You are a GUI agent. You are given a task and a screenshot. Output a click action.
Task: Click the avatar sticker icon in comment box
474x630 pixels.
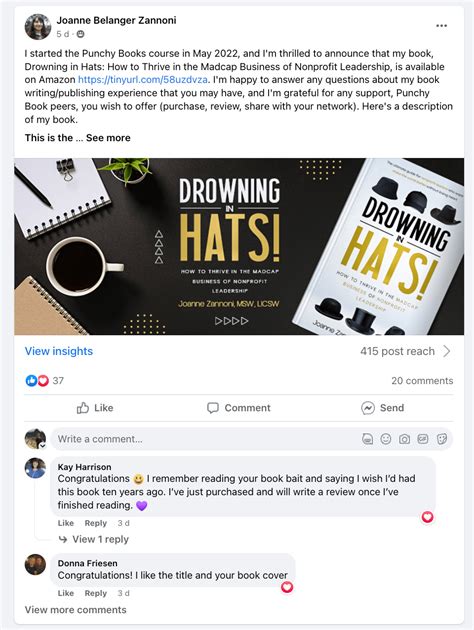tap(367, 439)
